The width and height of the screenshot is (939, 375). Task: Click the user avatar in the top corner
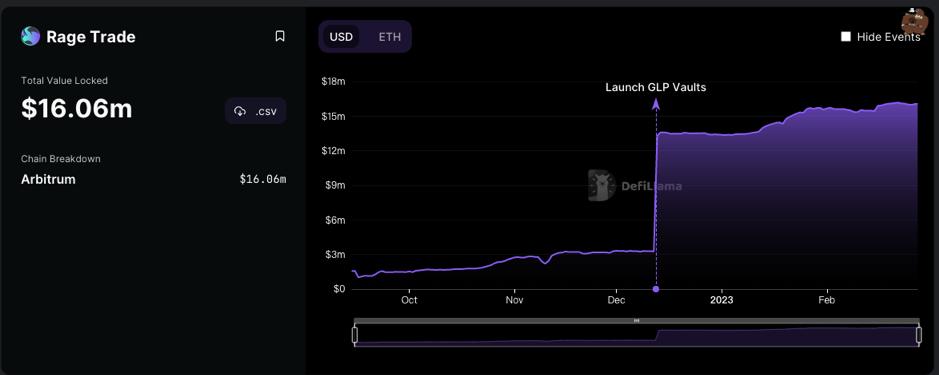click(914, 22)
